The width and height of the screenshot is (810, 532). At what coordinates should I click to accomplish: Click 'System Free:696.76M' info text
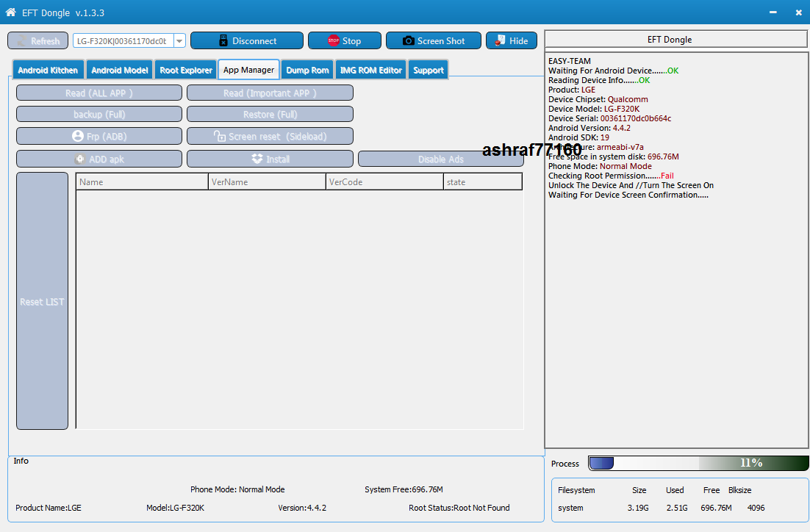[x=404, y=489]
